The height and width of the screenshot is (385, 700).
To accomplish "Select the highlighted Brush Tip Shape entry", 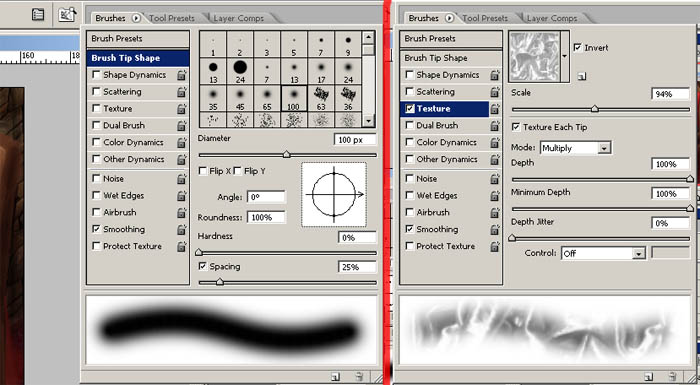I will point(138,58).
